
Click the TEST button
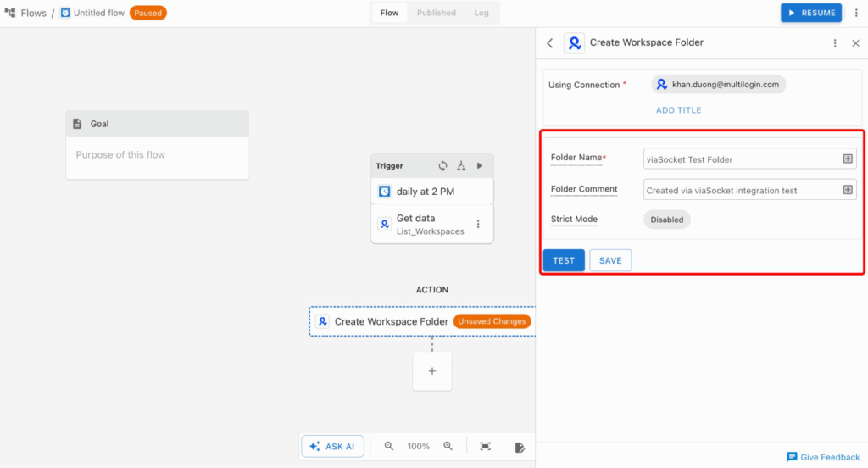point(564,260)
